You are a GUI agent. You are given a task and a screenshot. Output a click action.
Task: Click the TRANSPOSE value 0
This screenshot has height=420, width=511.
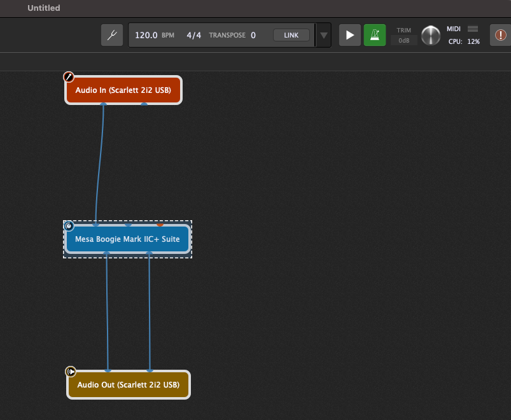click(x=253, y=35)
